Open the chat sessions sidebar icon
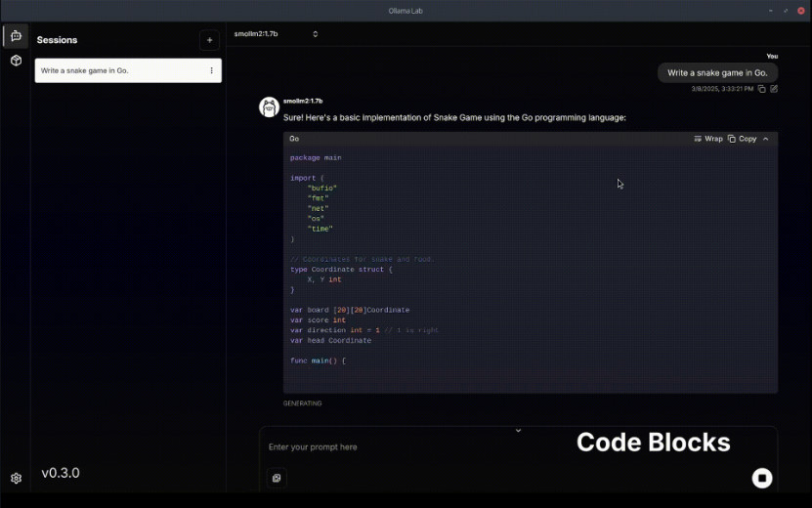Viewport: 812px width, 508px height. click(16, 36)
